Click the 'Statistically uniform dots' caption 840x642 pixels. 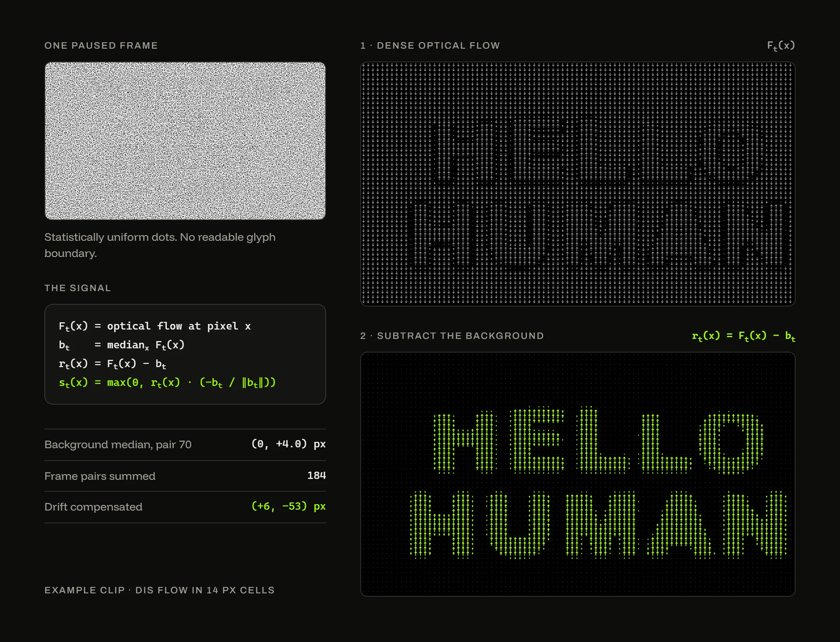point(160,245)
